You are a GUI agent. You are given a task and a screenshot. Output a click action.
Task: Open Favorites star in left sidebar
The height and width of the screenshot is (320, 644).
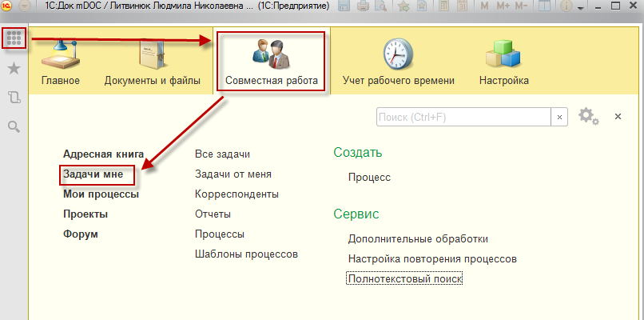click(x=14, y=69)
